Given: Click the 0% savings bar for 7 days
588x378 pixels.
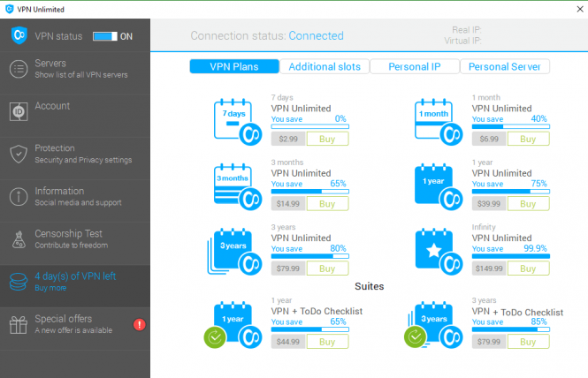Looking at the screenshot, I should coord(310,126).
